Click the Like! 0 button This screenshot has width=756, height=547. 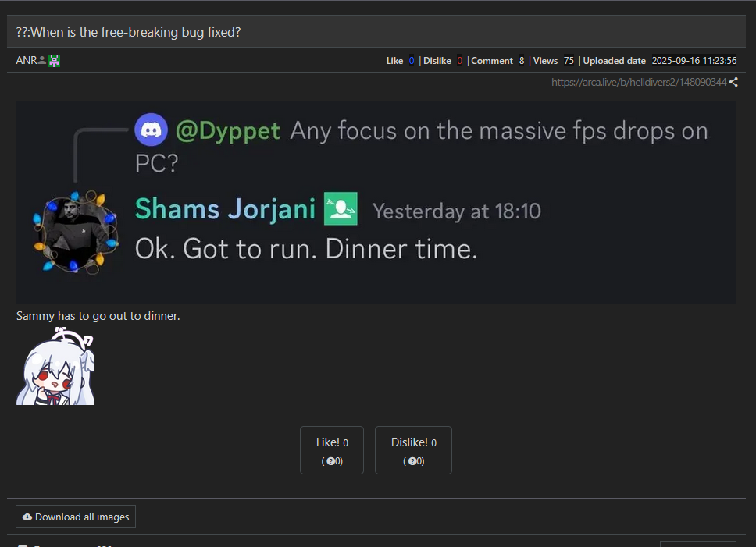coord(332,450)
